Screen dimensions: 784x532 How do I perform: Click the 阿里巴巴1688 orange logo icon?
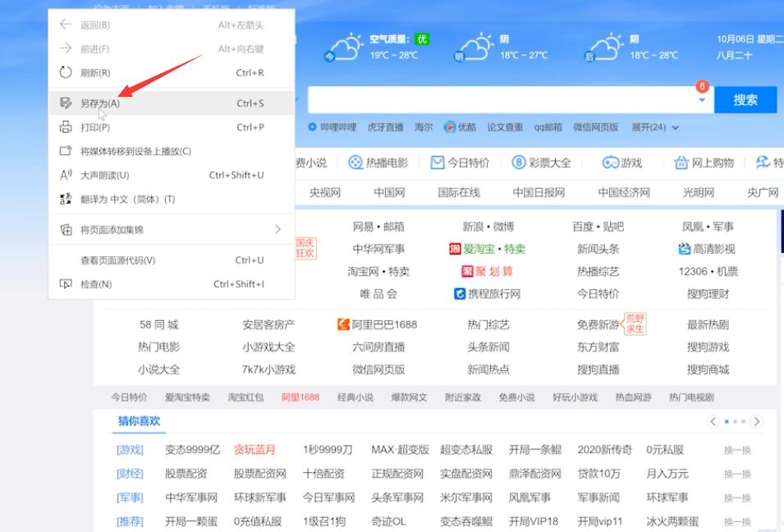pyautogui.click(x=343, y=324)
